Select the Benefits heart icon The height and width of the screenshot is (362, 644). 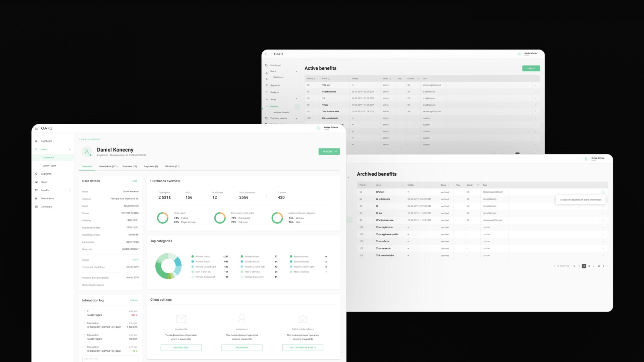tap(37, 190)
